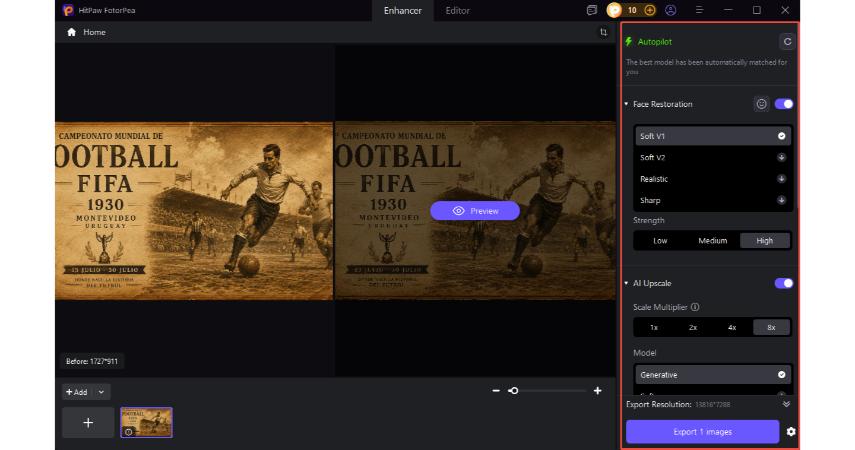Switch to the Enhancer tab

tap(402, 11)
